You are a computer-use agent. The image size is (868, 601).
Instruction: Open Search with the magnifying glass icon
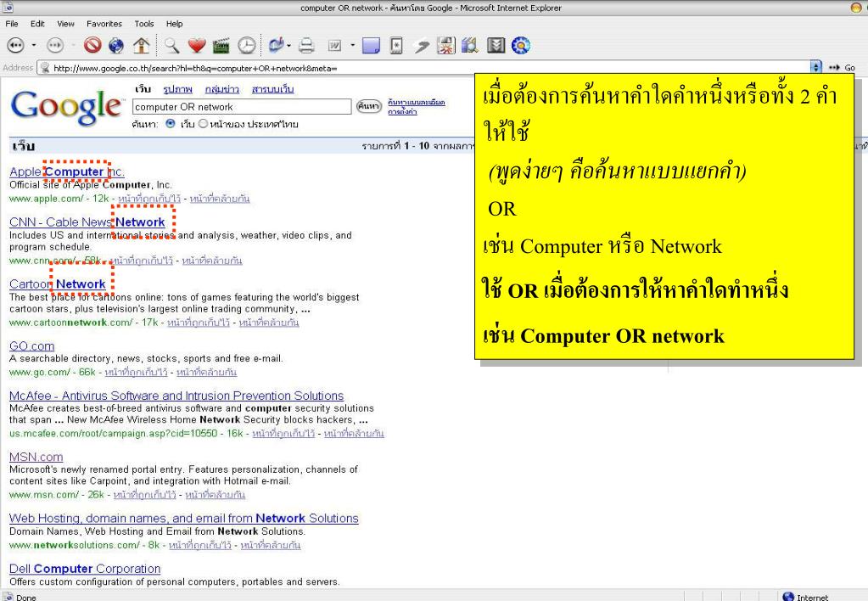pos(171,46)
